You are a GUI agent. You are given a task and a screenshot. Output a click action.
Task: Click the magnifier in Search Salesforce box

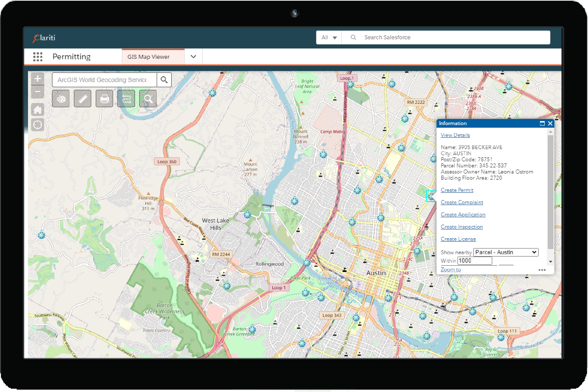[x=353, y=37]
